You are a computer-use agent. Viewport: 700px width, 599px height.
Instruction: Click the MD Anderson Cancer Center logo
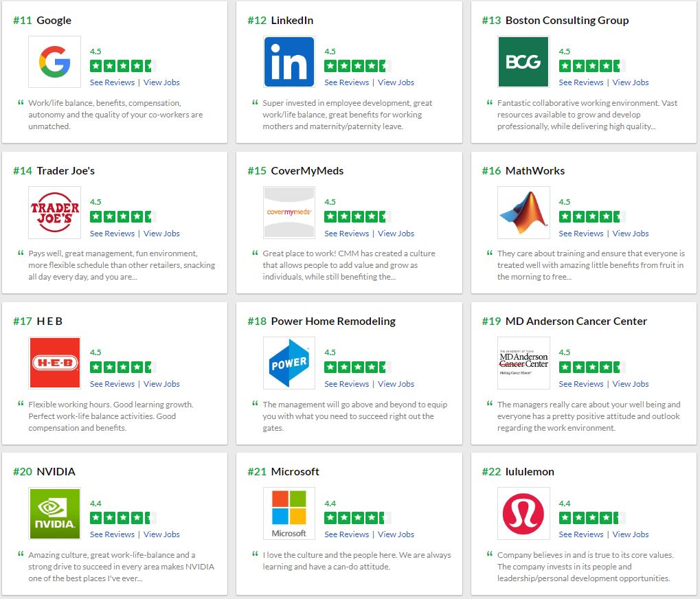[523, 363]
